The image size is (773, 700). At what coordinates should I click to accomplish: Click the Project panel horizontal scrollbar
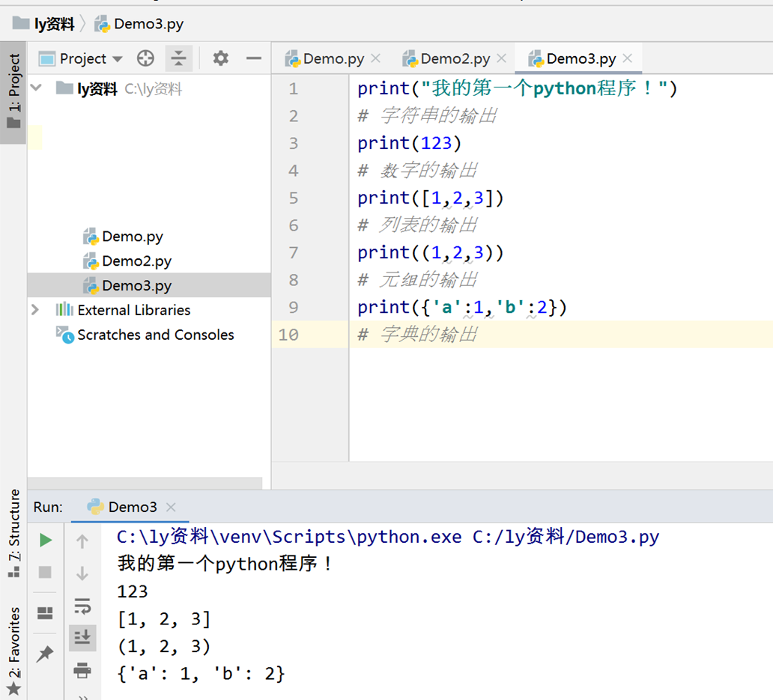pos(145,483)
